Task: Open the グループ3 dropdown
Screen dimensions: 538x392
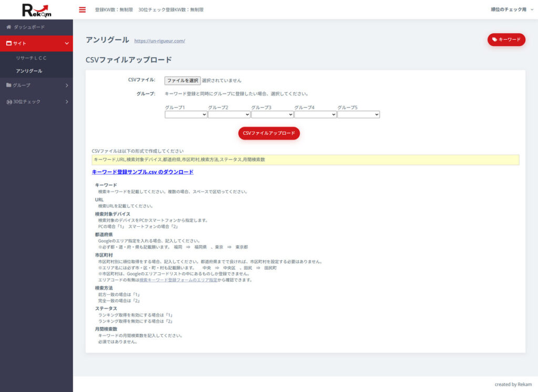Action: point(272,114)
